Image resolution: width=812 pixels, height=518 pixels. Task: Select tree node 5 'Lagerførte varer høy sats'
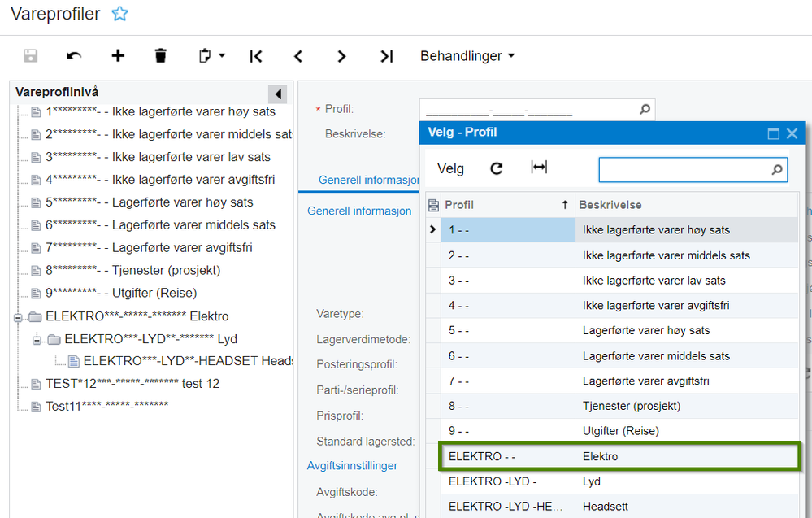tap(149, 202)
